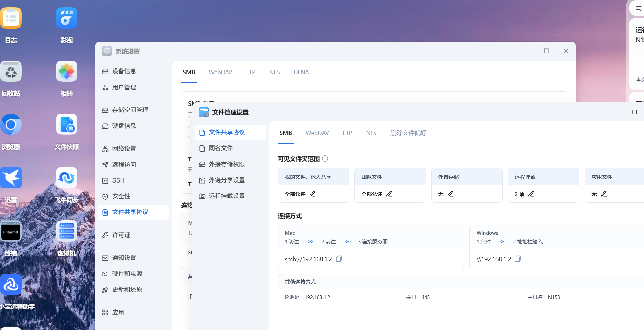Click the 端口 445 value
The width and height of the screenshot is (644, 330).
click(x=426, y=297)
